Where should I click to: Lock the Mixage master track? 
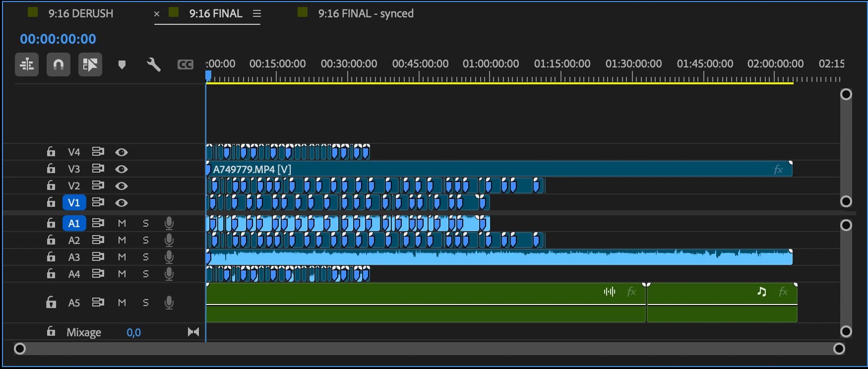[51, 331]
